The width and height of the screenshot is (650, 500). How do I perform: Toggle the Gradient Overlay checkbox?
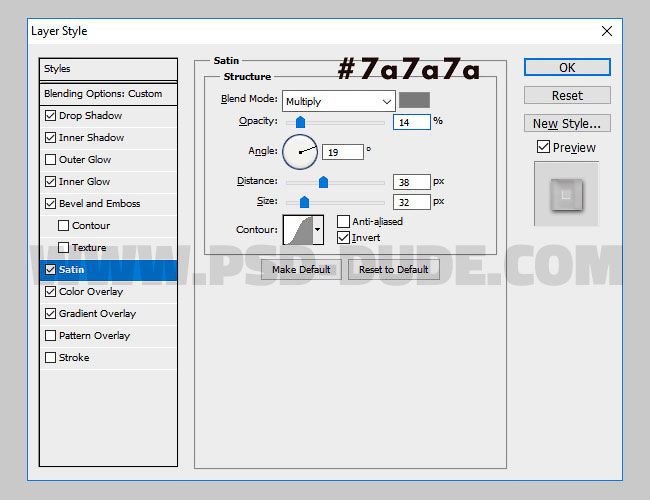tap(50, 313)
